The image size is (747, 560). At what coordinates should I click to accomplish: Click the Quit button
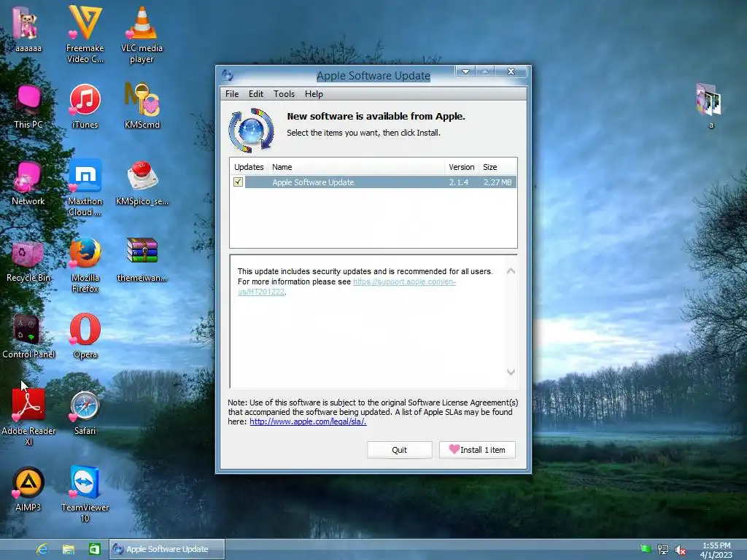[x=399, y=449]
